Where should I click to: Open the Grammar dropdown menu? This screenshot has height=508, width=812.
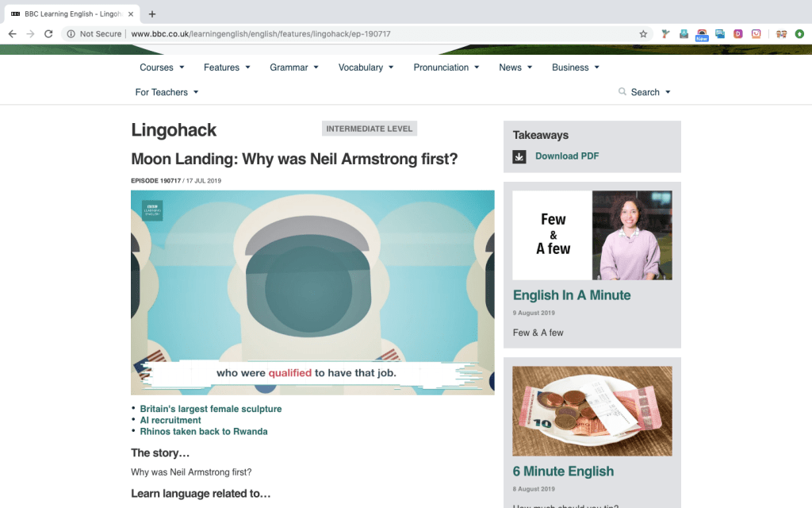[x=293, y=67]
